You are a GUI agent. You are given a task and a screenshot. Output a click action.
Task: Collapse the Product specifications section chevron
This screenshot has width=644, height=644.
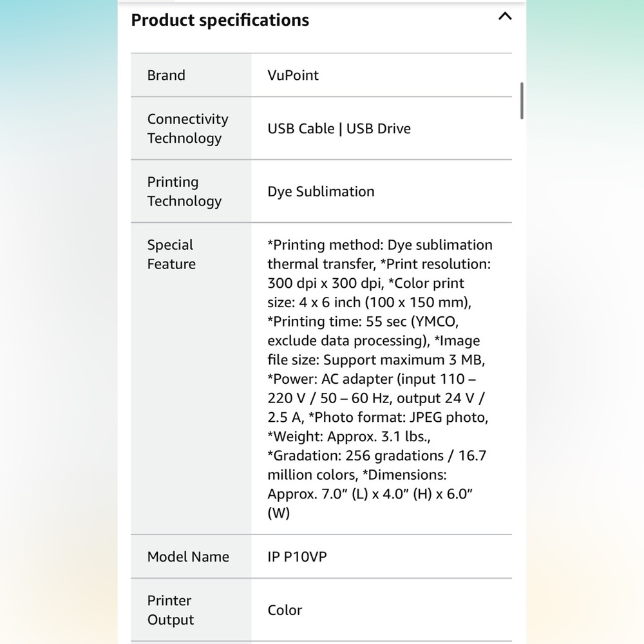click(505, 17)
